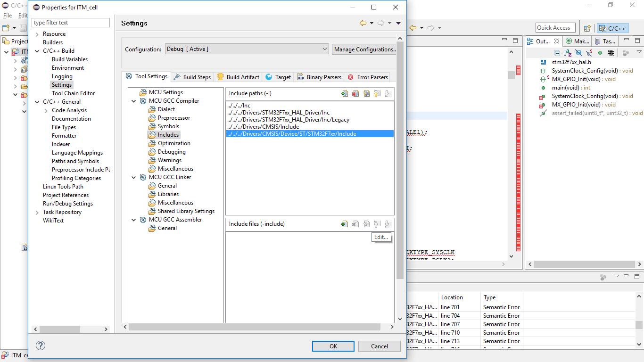
Task: Click Edit icon for include paths
Action: pyautogui.click(x=366, y=94)
